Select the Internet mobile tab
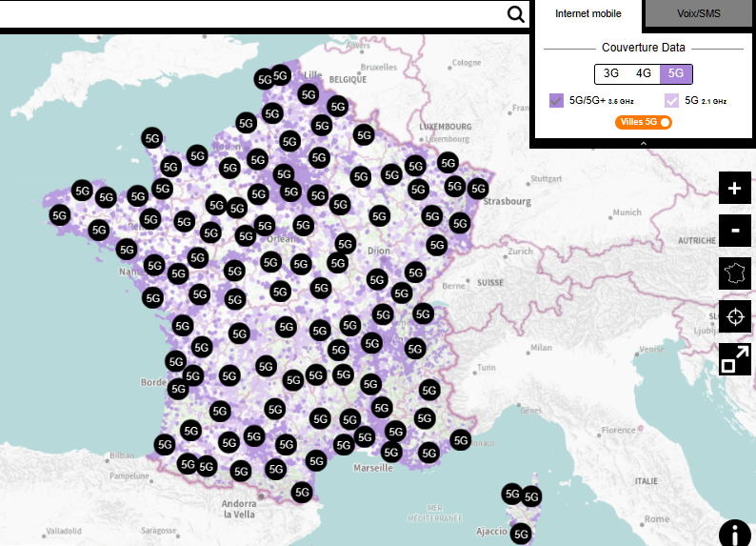The image size is (756, 546). (587, 14)
